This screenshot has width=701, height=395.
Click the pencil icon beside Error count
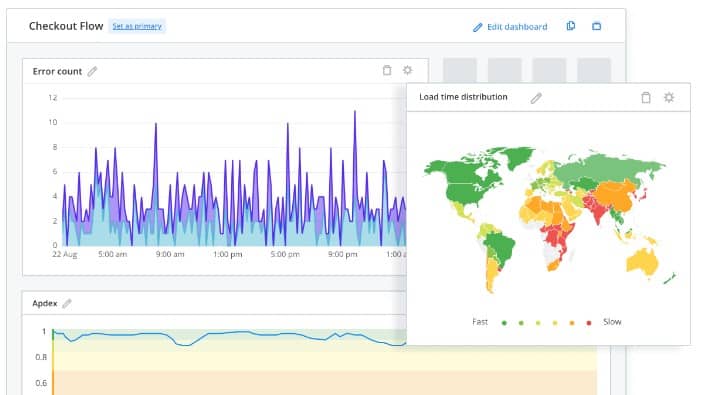92,71
